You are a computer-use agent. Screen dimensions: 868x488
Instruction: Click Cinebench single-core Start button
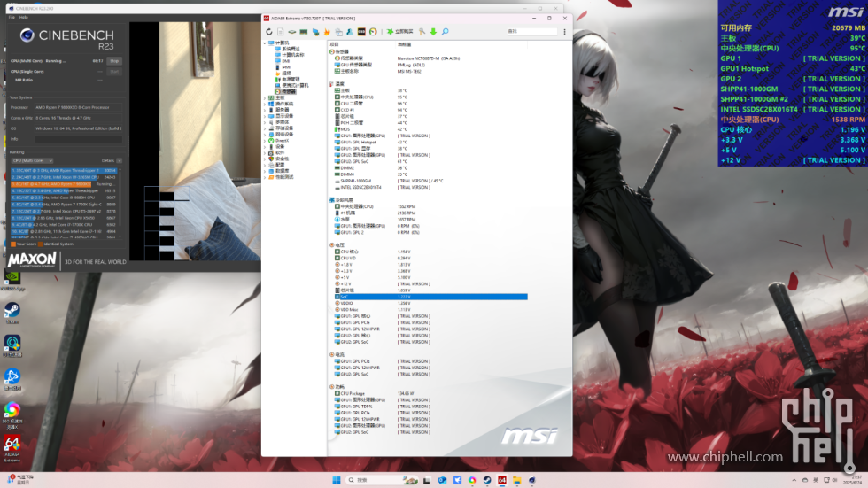tap(114, 72)
